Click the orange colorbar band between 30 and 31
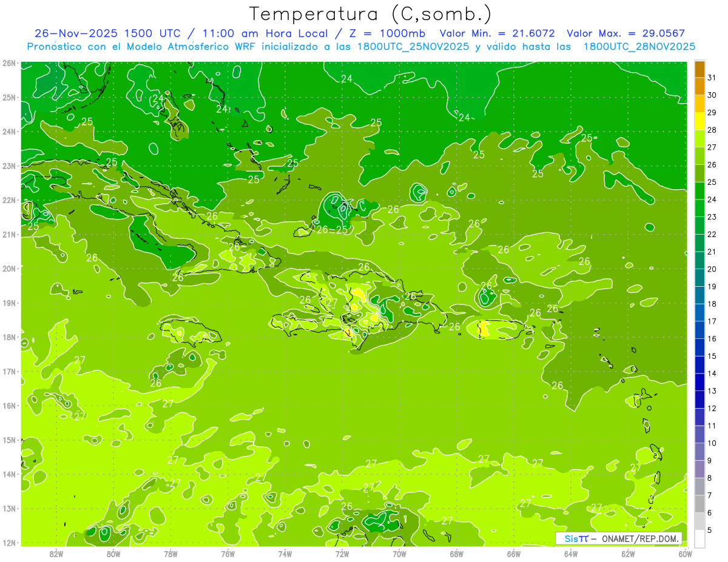The width and height of the screenshot is (728, 562). coord(699,86)
